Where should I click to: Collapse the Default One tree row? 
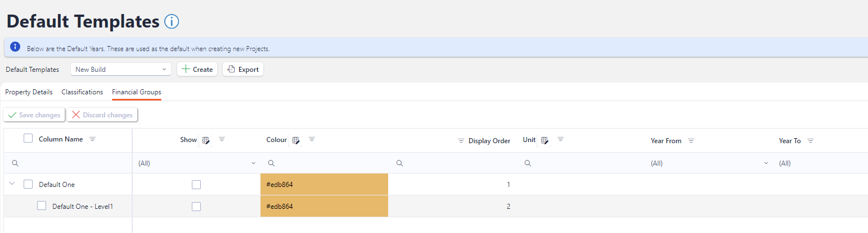click(x=12, y=184)
